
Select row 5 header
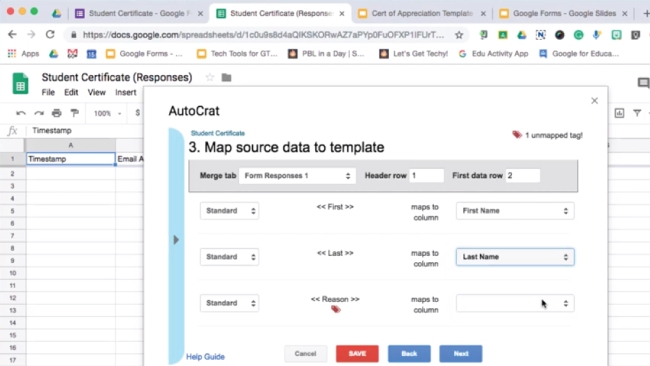12,211
